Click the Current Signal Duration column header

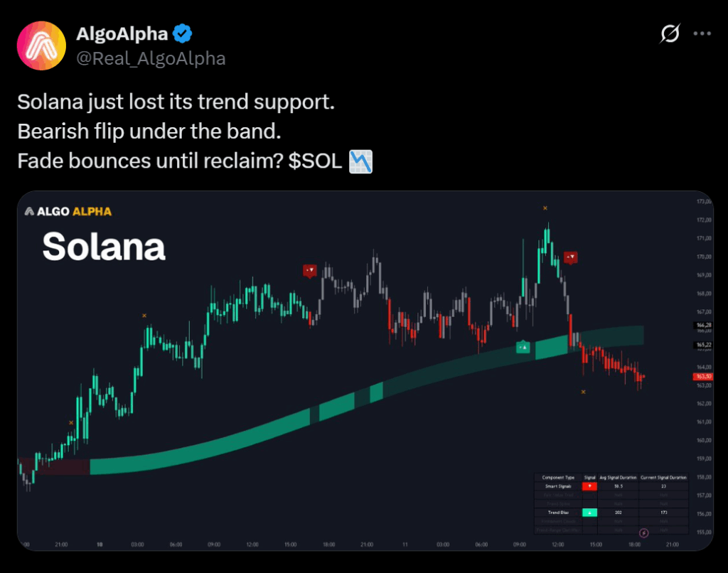(664, 477)
